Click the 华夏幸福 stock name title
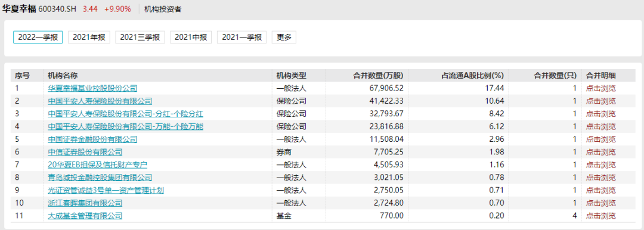 click(19, 8)
